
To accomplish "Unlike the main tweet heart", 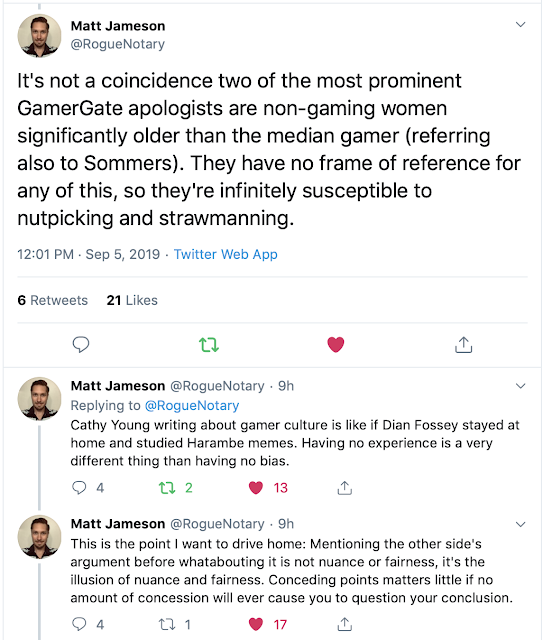I will tap(336, 344).
